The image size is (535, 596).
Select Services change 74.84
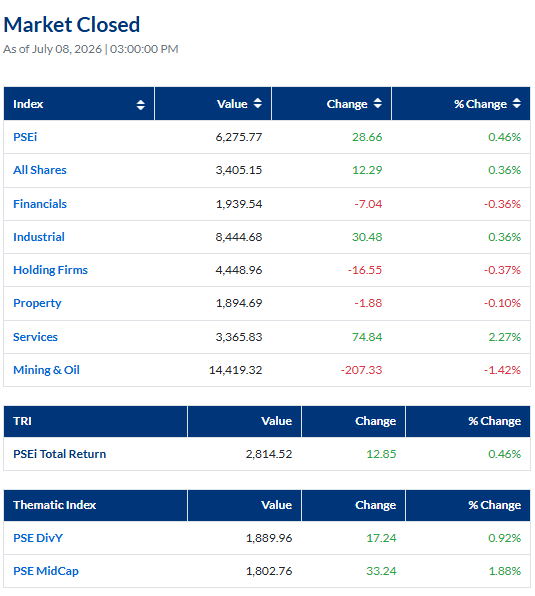[367, 337]
